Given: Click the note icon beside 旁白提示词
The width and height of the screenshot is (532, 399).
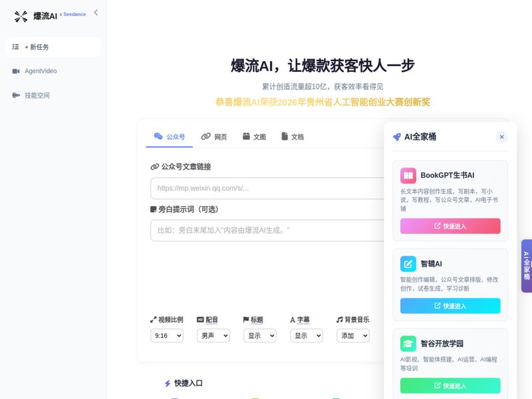Looking at the screenshot, I should [154, 209].
